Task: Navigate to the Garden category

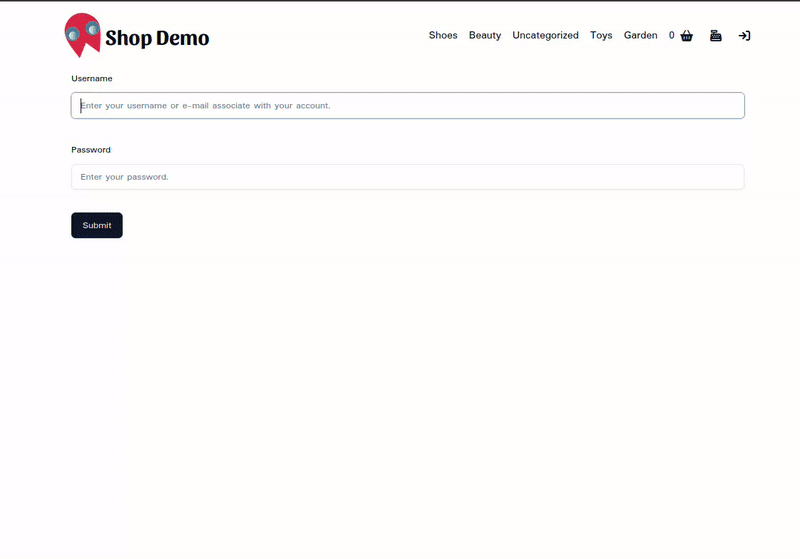Action: coord(641,36)
